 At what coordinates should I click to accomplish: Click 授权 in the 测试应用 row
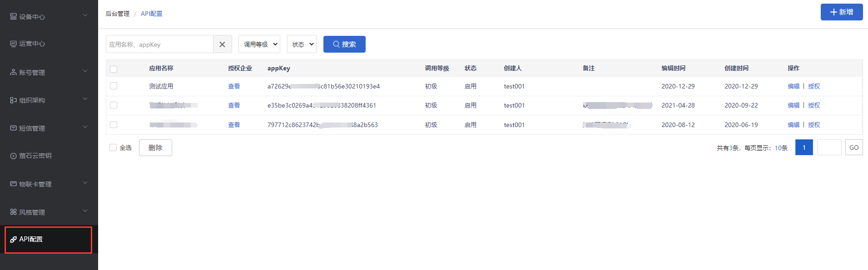click(x=814, y=86)
